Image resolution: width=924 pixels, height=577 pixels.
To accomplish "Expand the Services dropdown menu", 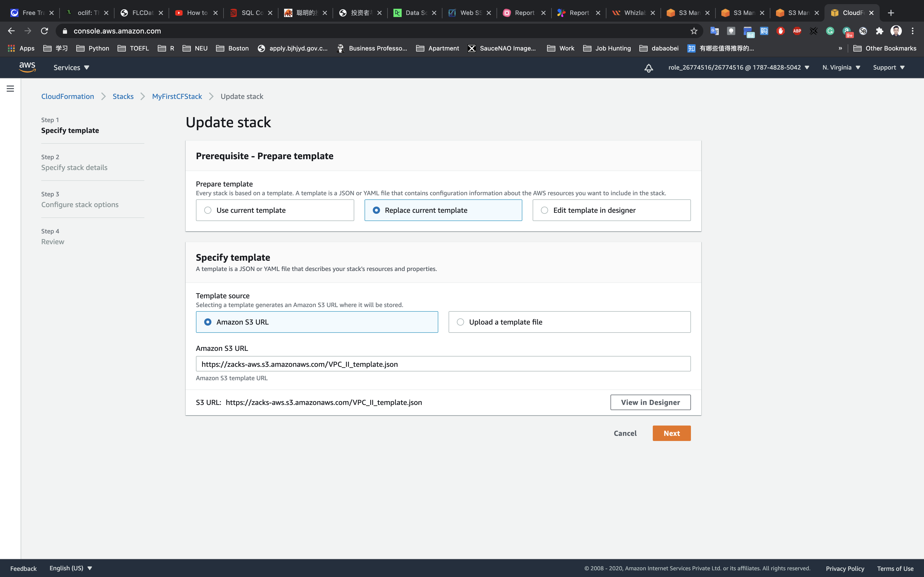I will point(71,67).
